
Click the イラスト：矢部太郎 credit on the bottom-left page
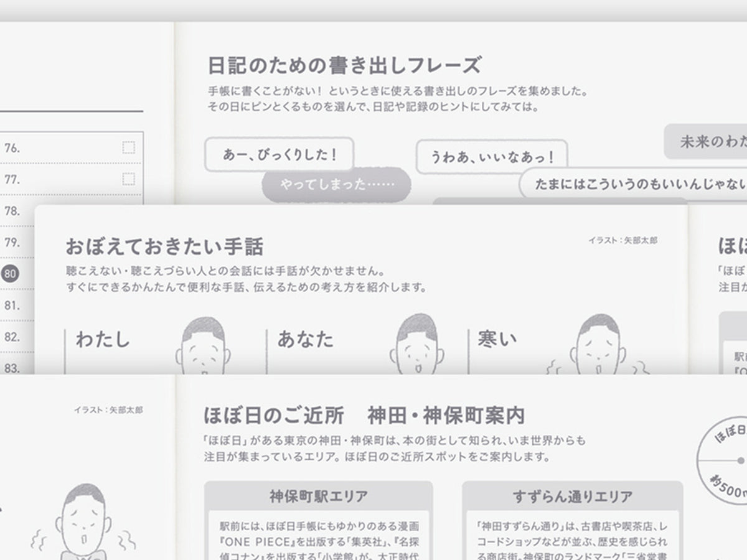pyautogui.click(x=108, y=410)
